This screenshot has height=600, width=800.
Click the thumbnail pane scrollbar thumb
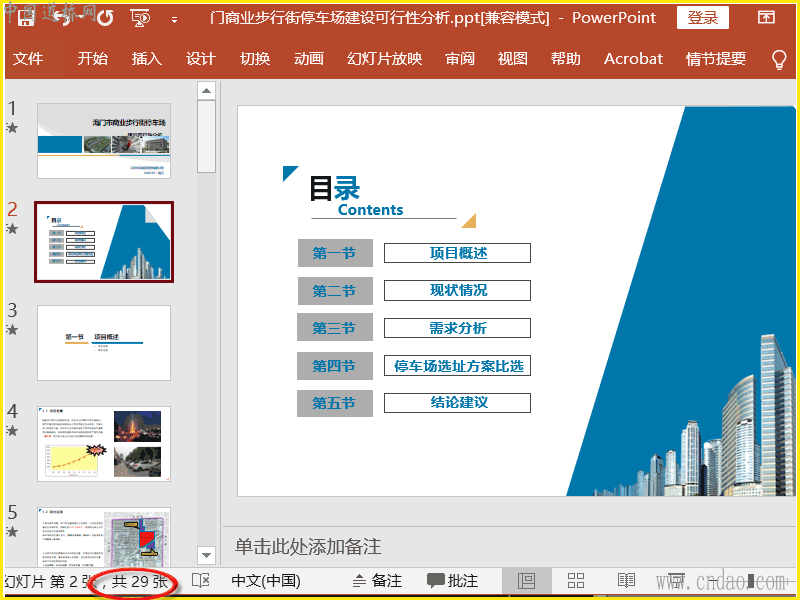pyautogui.click(x=206, y=137)
